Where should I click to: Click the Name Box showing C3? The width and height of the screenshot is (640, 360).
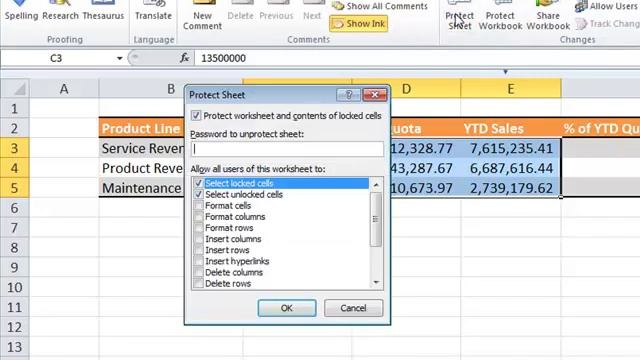[x=57, y=58]
